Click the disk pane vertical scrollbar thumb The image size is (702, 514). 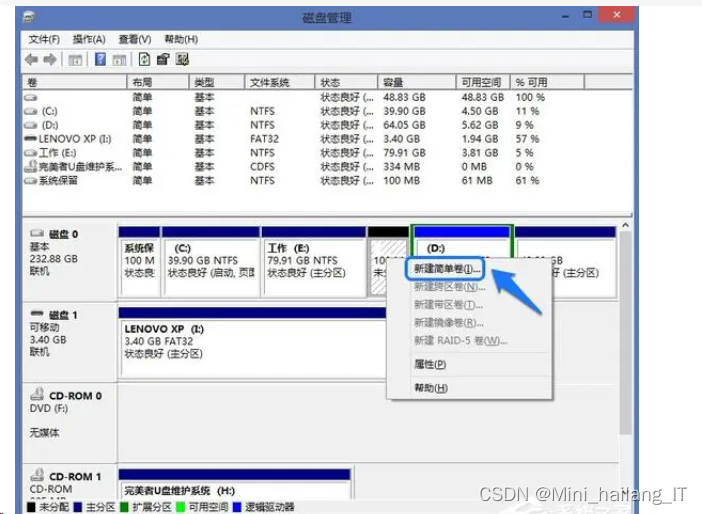[x=625, y=333]
